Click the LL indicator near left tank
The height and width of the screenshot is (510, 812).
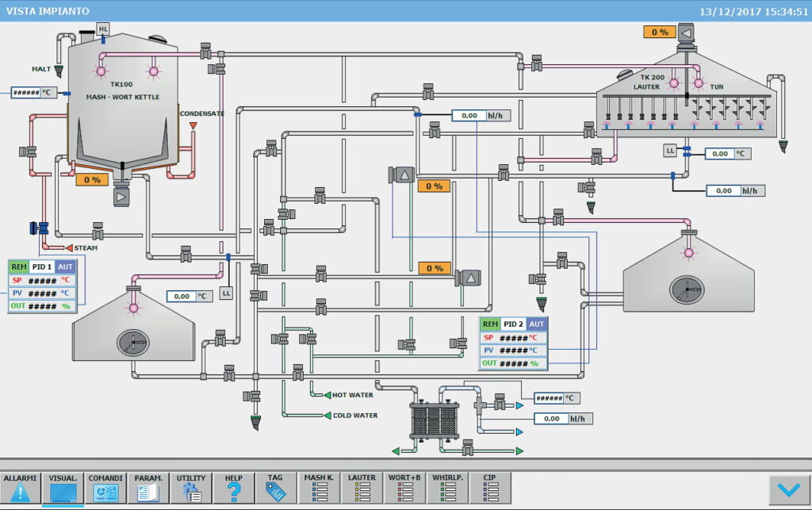[x=226, y=293]
